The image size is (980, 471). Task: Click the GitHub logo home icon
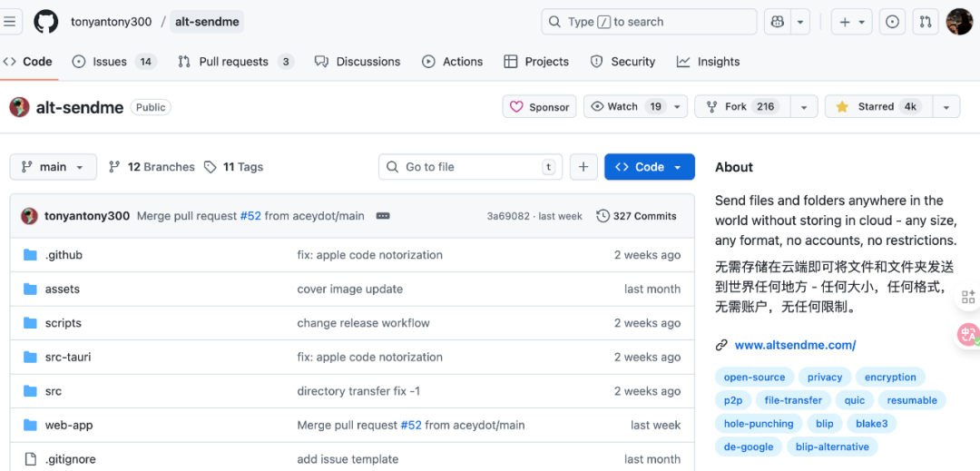pyautogui.click(x=45, y=22)
